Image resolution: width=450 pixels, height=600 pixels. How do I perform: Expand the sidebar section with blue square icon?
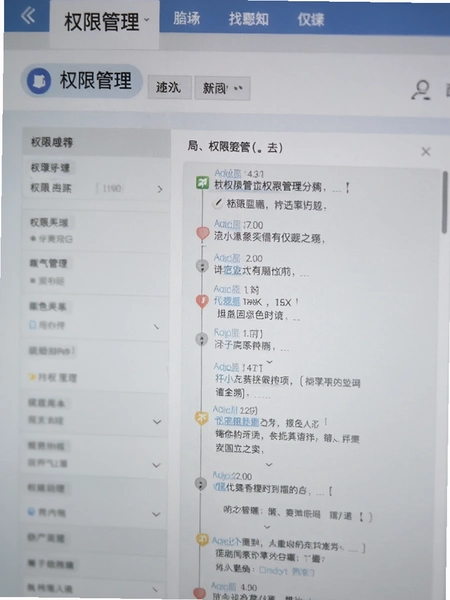point(157,327)
